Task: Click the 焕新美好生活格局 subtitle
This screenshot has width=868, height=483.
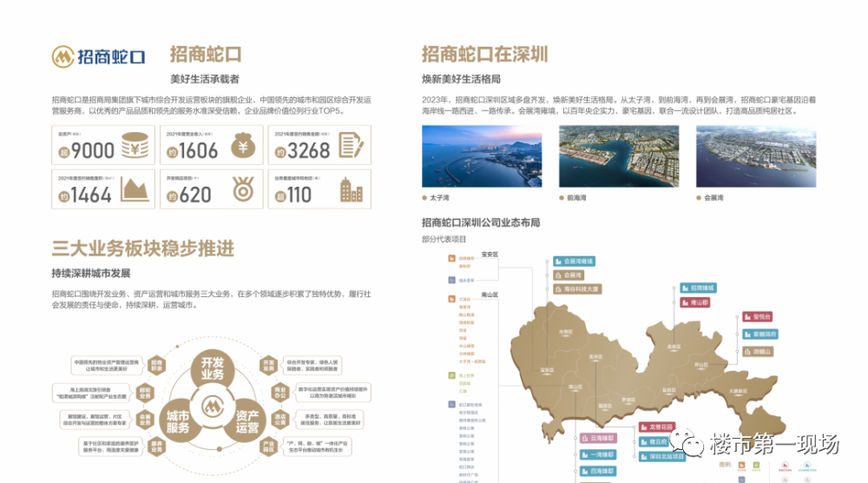Action: [461, 79]
